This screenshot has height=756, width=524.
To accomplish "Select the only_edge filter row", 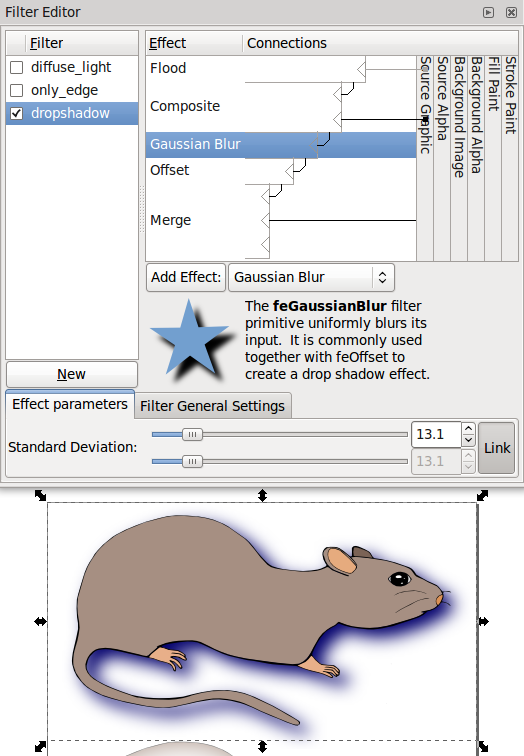I will point(72,90).
